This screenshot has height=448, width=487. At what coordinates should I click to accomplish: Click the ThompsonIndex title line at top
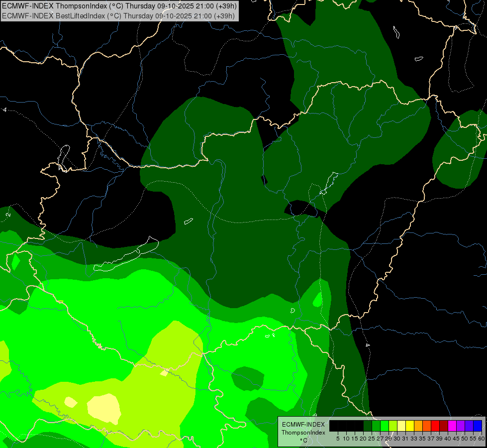(x=119, y=6)
